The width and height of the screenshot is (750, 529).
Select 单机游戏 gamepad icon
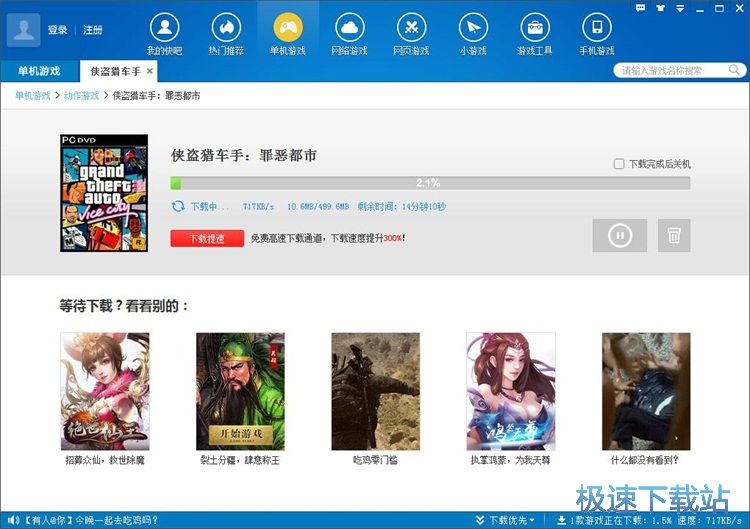(288, 27)
